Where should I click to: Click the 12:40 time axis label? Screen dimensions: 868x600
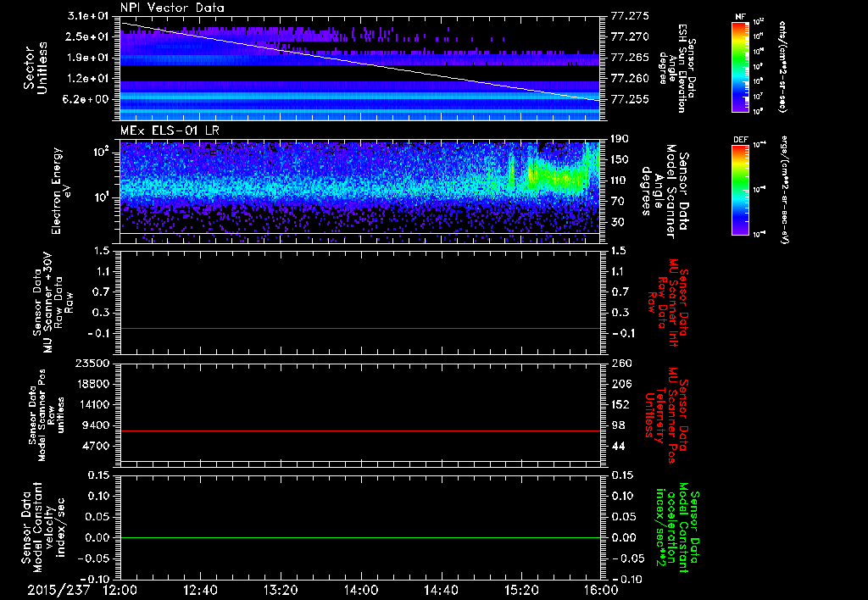click(x=200, y=590)
